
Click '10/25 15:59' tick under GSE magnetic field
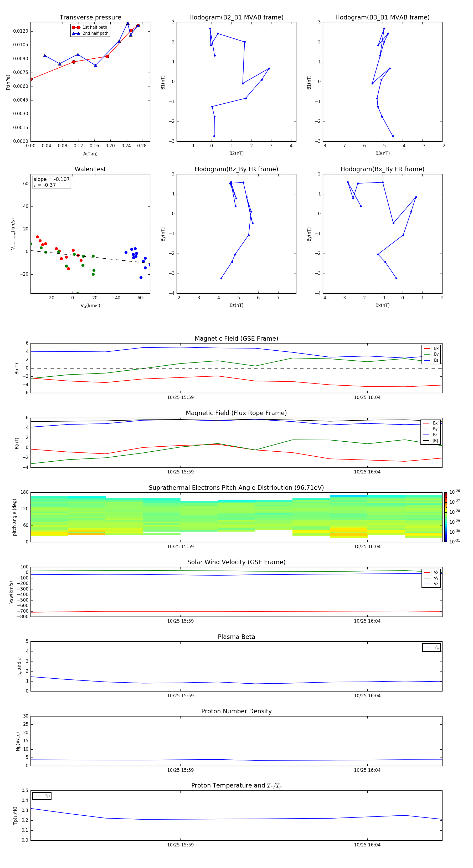pos(181,398)
